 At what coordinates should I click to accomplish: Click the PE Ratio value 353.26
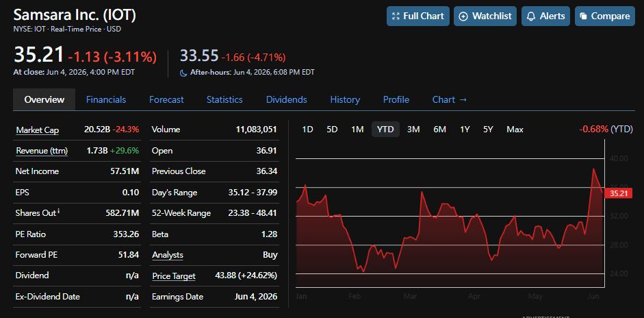[126, 234]
